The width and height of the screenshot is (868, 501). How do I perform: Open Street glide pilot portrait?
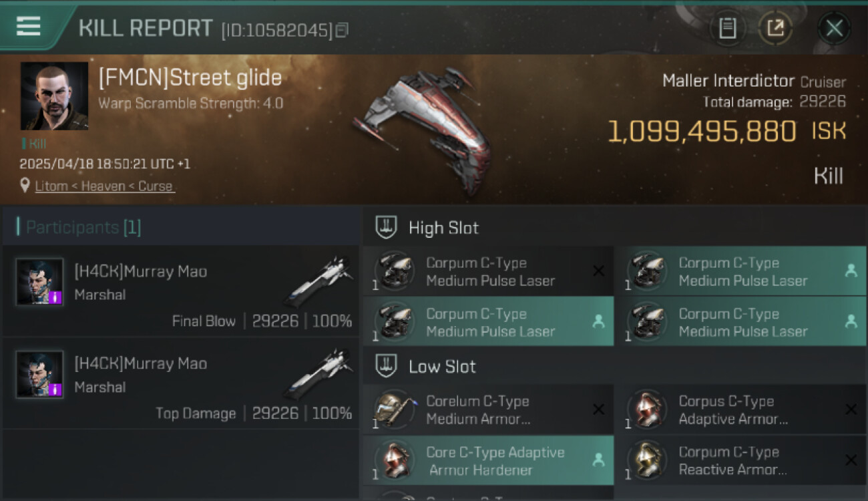point(54,96)
